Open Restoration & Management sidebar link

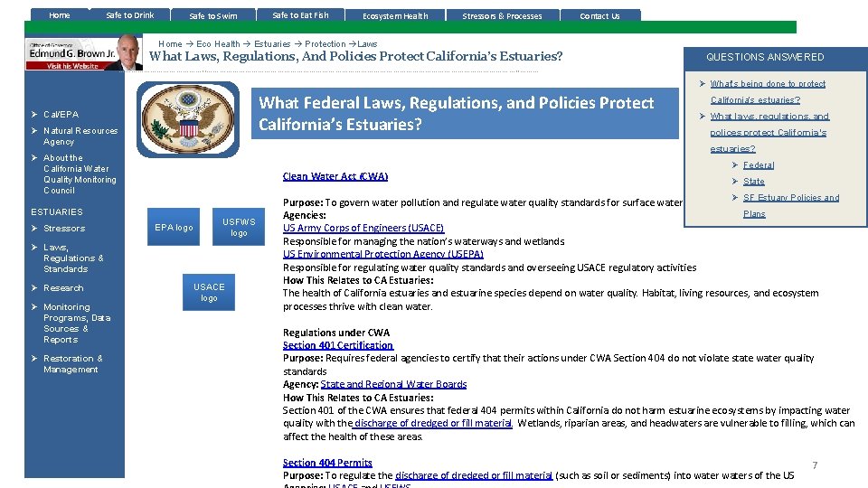[73, 363]
